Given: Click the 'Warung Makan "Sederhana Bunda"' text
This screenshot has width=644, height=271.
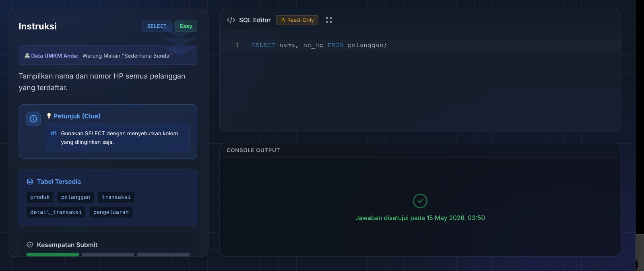Looking at the screenshot, I should [x=127, y=56].
